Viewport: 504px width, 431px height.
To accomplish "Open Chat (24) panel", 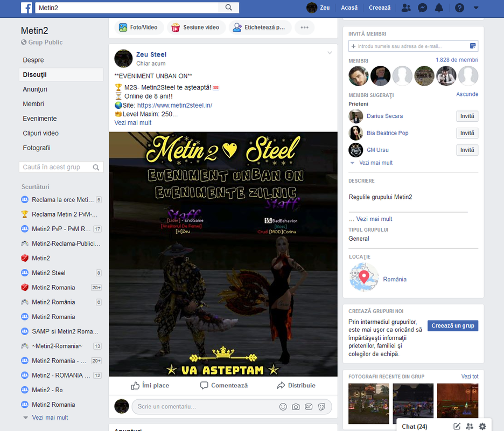I will click(414, 426).
